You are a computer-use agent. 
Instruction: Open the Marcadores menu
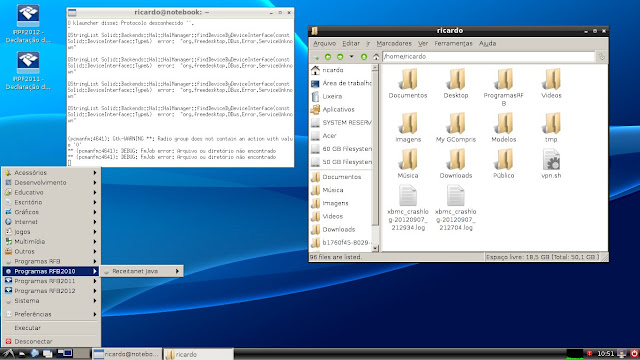394,43
